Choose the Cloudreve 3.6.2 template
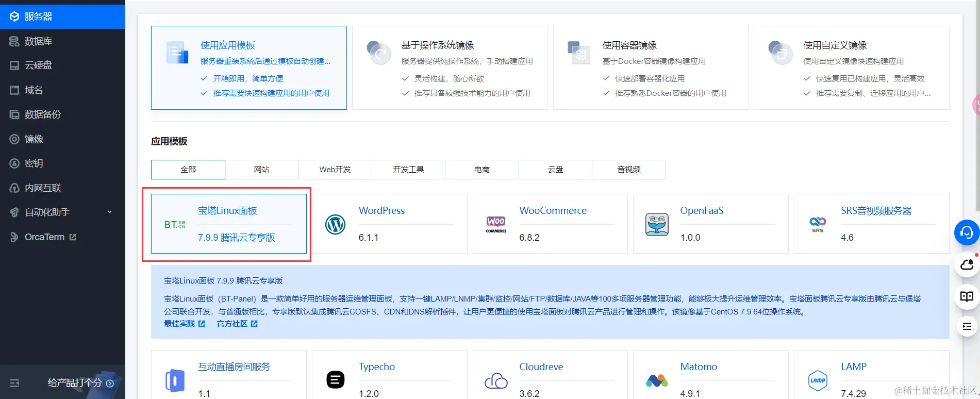The image size is (980, 399). (x=550, y=375)
